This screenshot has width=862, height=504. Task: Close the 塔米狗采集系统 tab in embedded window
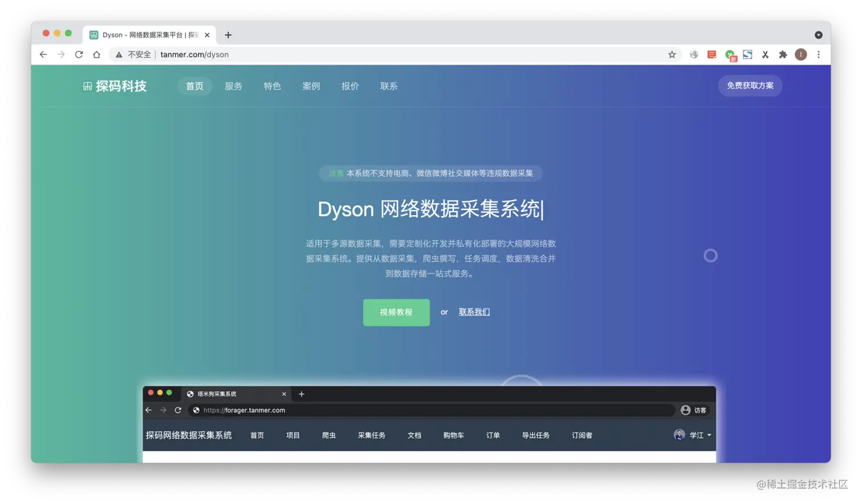click(284, 394)
